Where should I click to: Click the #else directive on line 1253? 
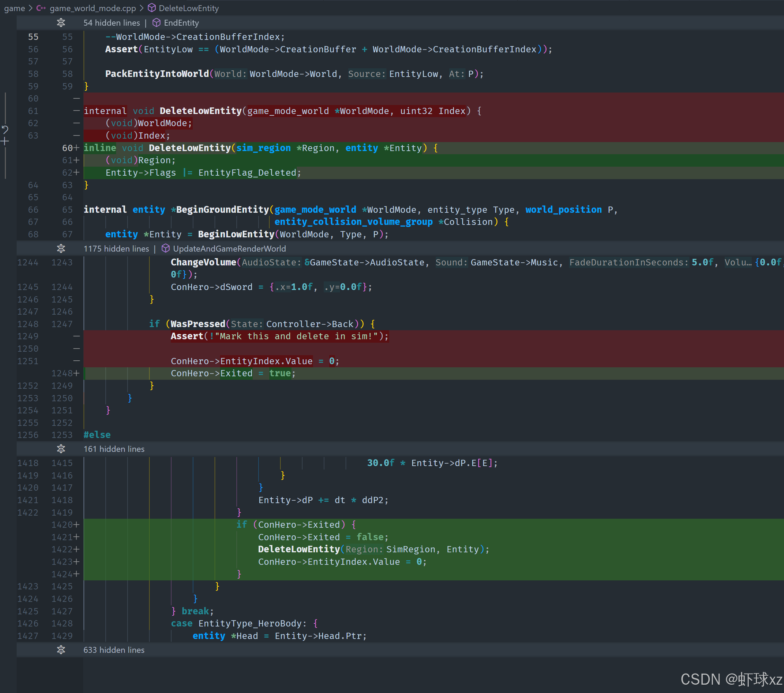97,435
